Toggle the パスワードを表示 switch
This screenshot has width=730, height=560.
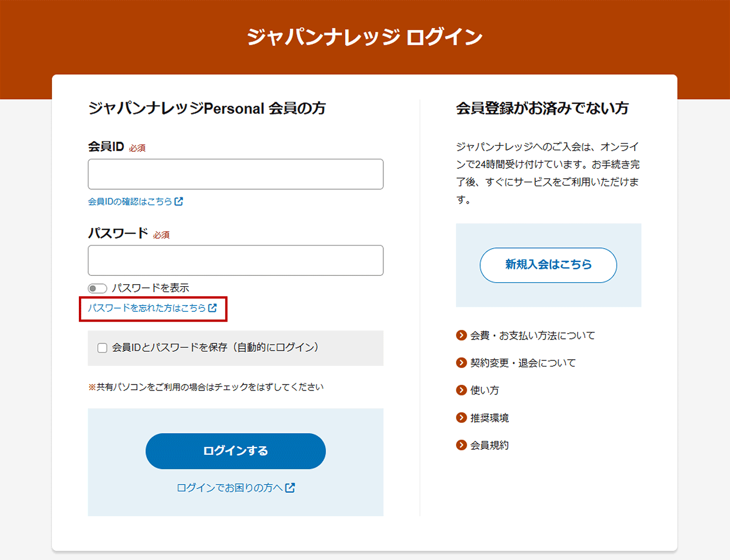pyautogui.click(x=97, y=289)
